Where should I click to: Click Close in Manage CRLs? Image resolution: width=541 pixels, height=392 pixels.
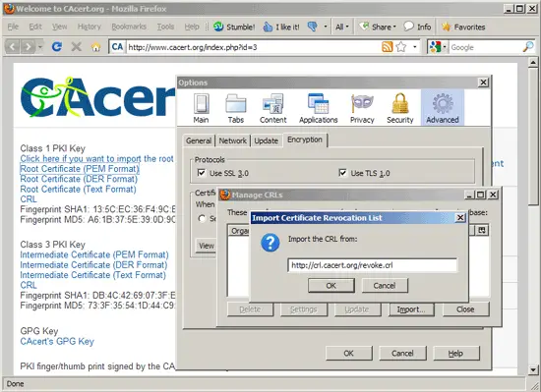click(x=465, y=309)
